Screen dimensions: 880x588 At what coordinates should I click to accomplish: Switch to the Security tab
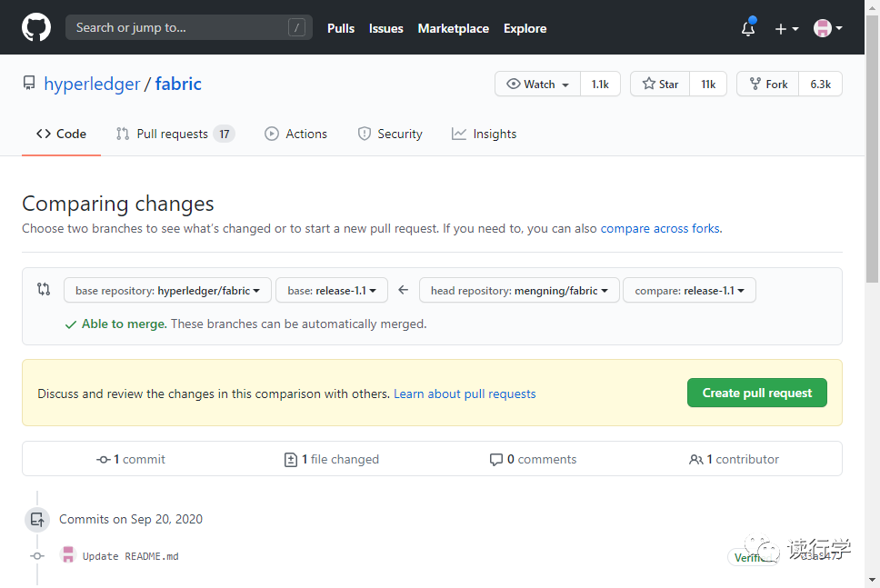click(389, 134)
